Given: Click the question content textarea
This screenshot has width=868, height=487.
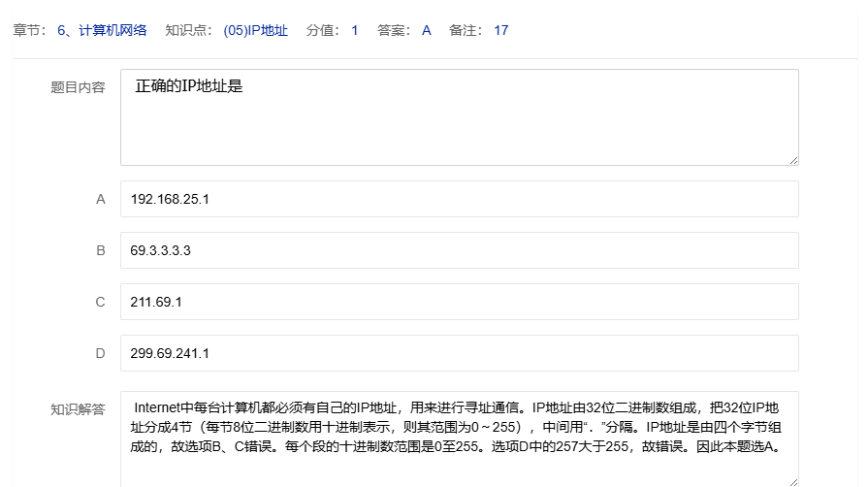Looking at the screenshot, I should (459, 117).
